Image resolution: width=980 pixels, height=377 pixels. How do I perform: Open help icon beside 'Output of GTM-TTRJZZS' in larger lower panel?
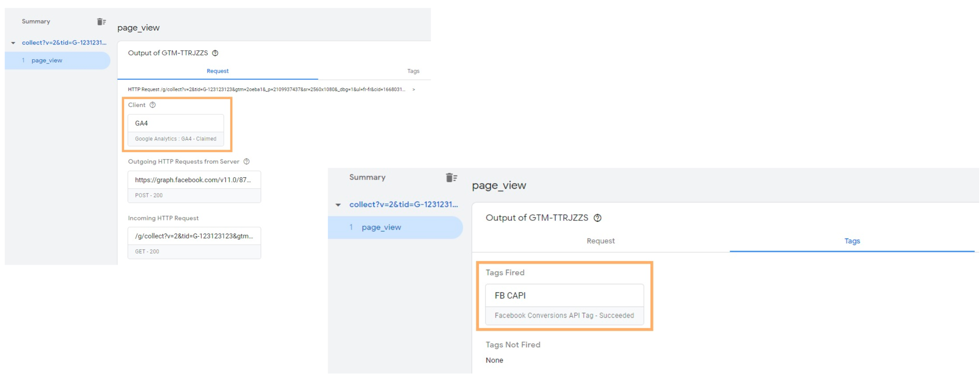tap(597, 218)
